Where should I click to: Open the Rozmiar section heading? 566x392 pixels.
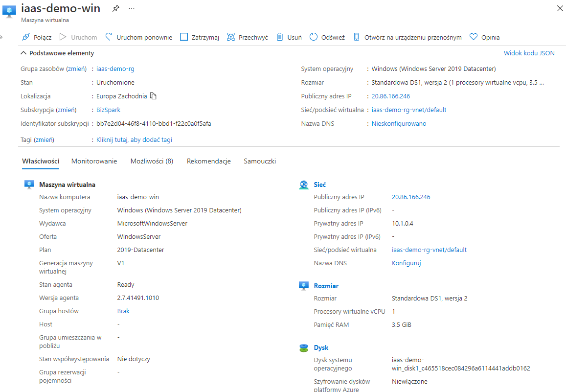326,286
